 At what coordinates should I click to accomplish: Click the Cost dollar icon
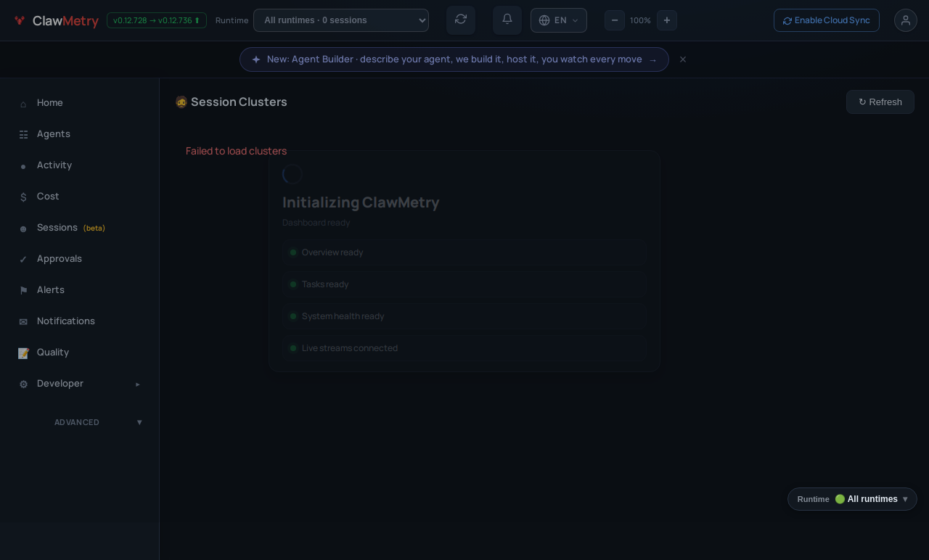[x=23, y=197]
